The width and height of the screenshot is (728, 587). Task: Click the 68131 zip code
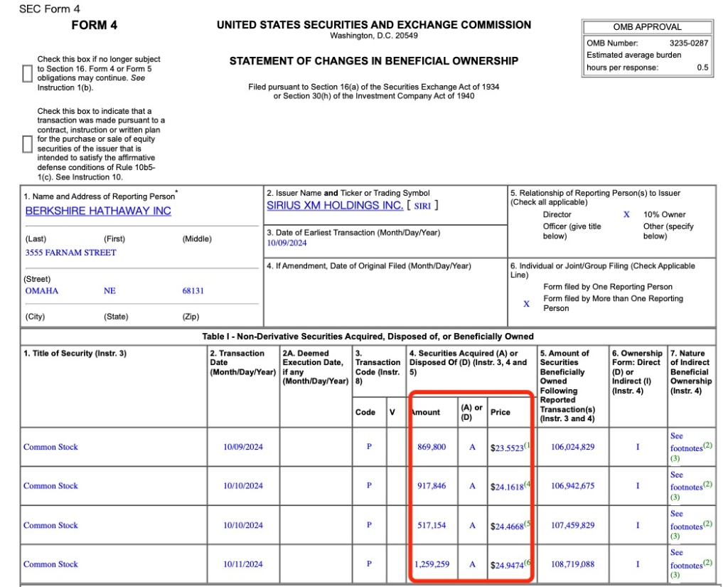[193, 291]
